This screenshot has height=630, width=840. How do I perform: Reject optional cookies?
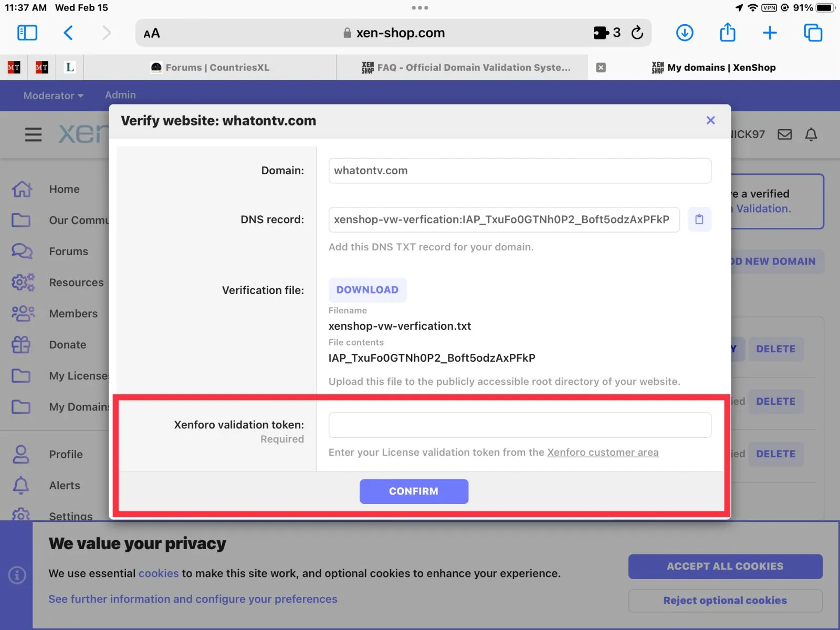(725, 601)
